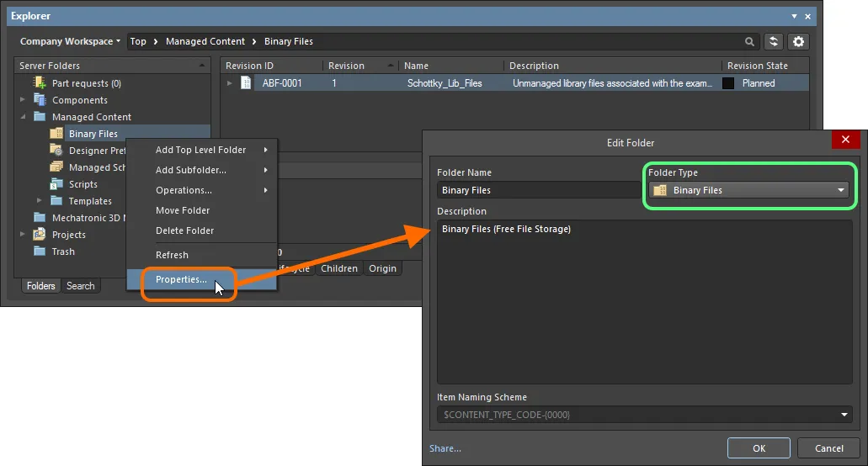Collapse the Managed Content tree node
Image resolution: width=868 pixels, height=466 pixels.
pyautogui.click(x=24, y=117)
